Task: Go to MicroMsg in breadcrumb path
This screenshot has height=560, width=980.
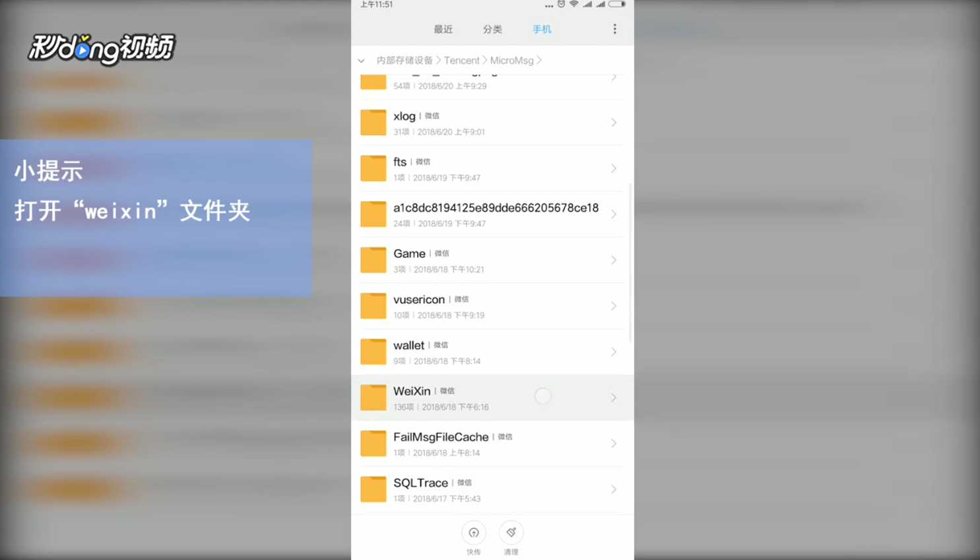Action: pos(511,60)
